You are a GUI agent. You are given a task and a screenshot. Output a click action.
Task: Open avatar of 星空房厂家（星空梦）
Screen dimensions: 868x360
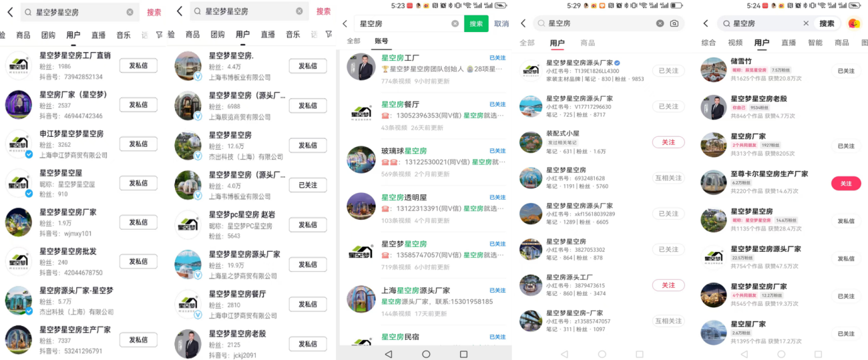click(19, 105)
